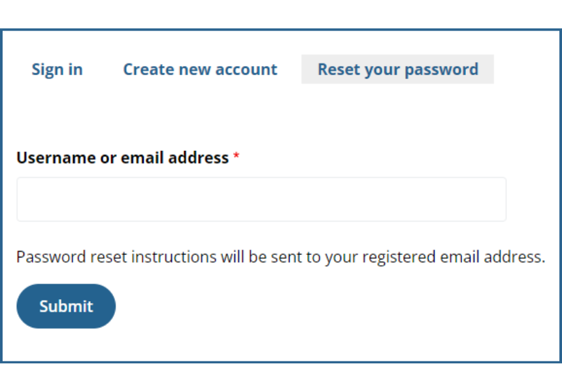Go to Sign in page link
This screenshot has height=392, width=562.
click(x=57, y=69)
